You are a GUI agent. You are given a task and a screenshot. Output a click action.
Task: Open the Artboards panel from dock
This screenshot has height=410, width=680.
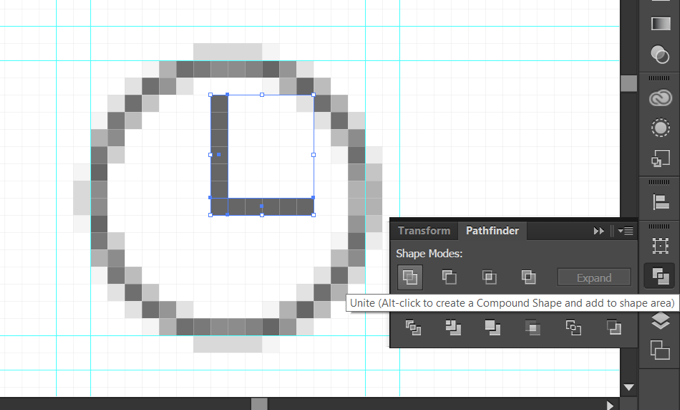click(x=660, y=350)
